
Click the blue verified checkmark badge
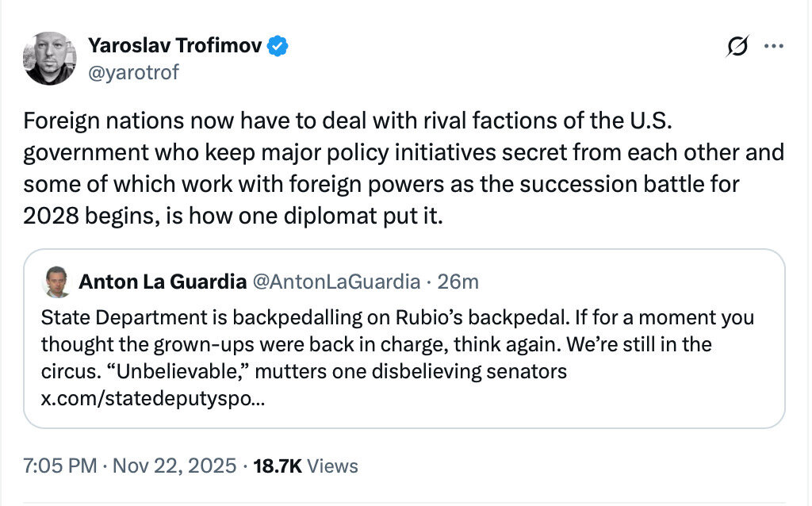pyautogui.click(x=277, y=47)
